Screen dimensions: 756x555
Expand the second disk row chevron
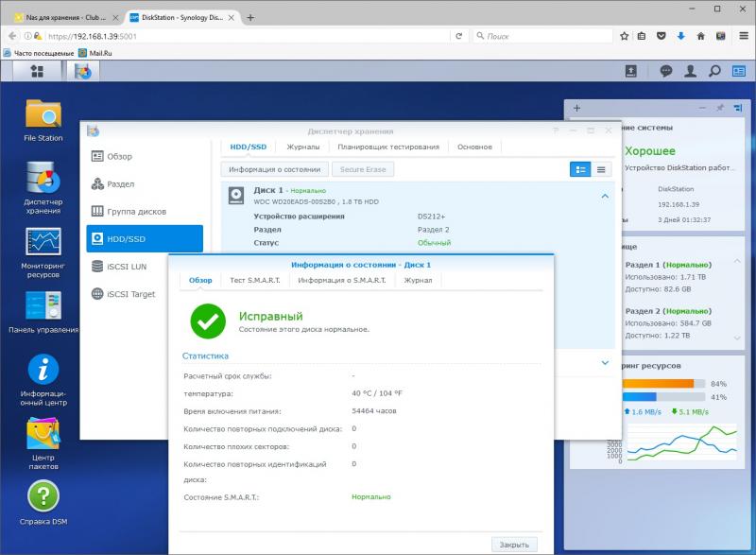point(605,363)
